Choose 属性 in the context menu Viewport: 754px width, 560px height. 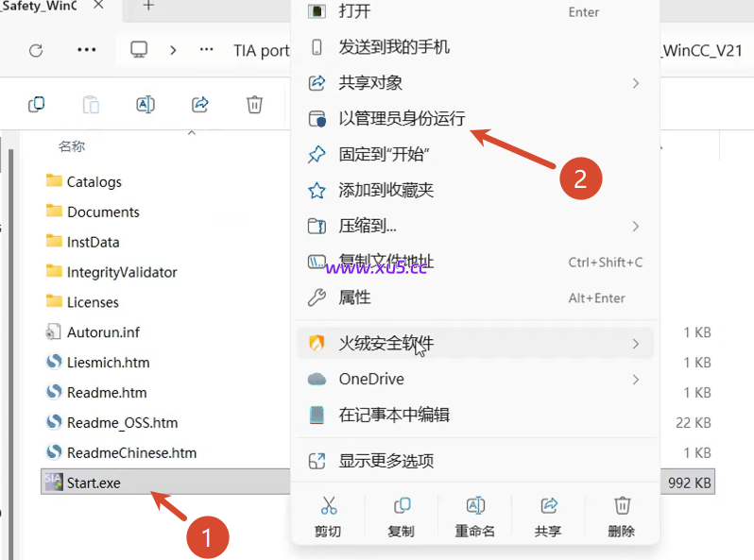click(x=355, y=297)
